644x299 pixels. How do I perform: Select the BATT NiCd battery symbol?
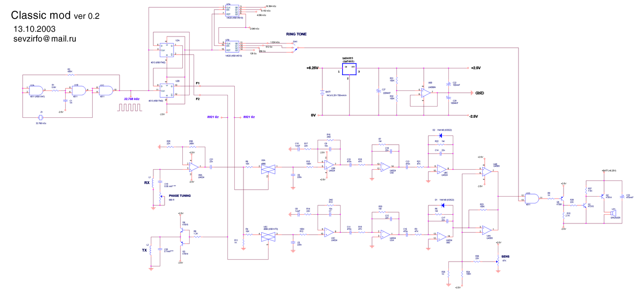click(322, 93)
